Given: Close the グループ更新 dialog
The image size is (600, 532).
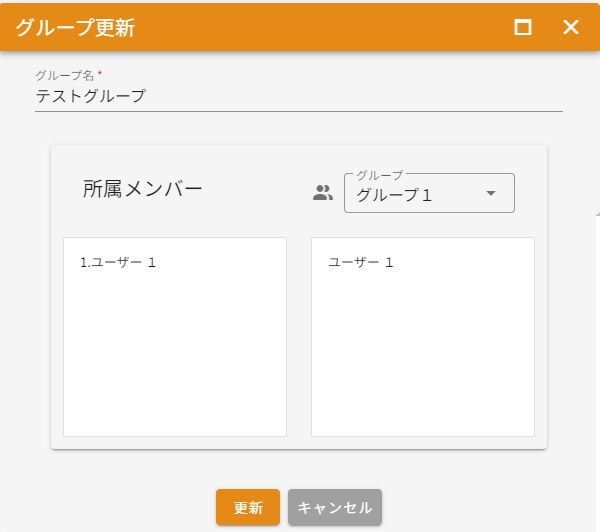Looking at the screenshot, I should 571,27.
